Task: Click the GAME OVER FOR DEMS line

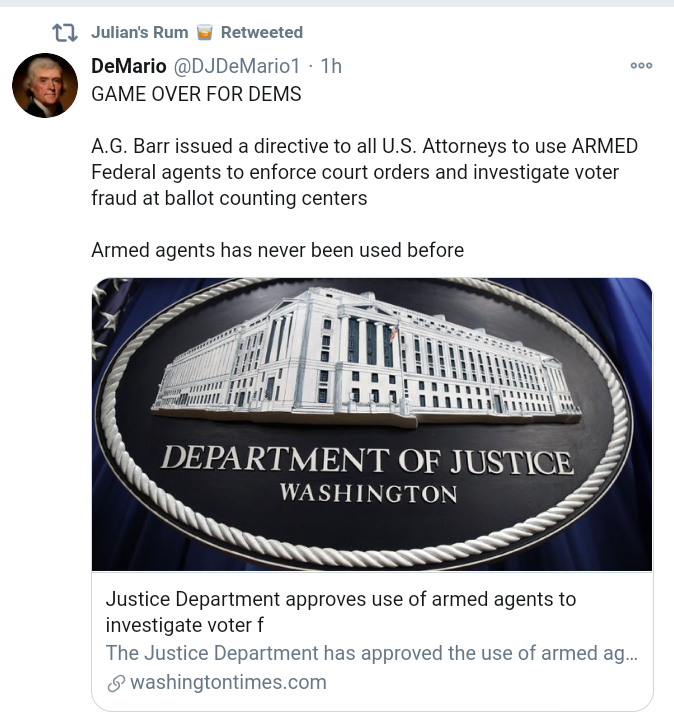Action: pyautogui.click(x=196, y=94)
